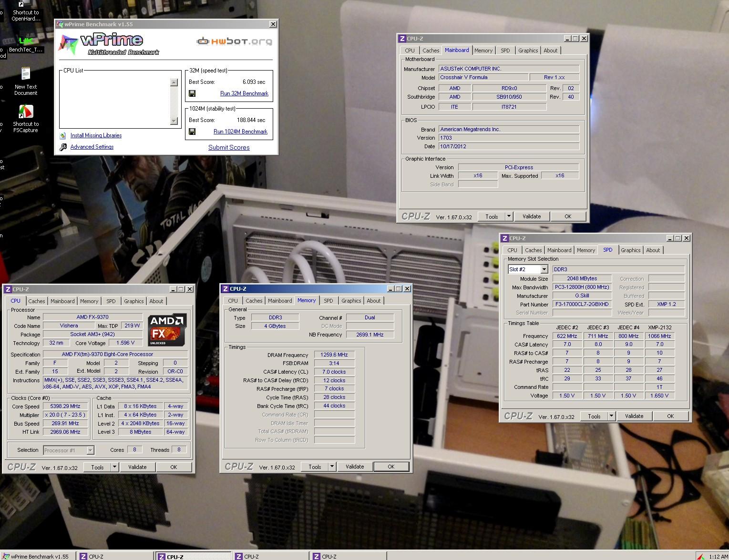729x560 pixels.
Task: Click the NB Frequency value 2699.1 MHz
Action: (x=370, y=335)
